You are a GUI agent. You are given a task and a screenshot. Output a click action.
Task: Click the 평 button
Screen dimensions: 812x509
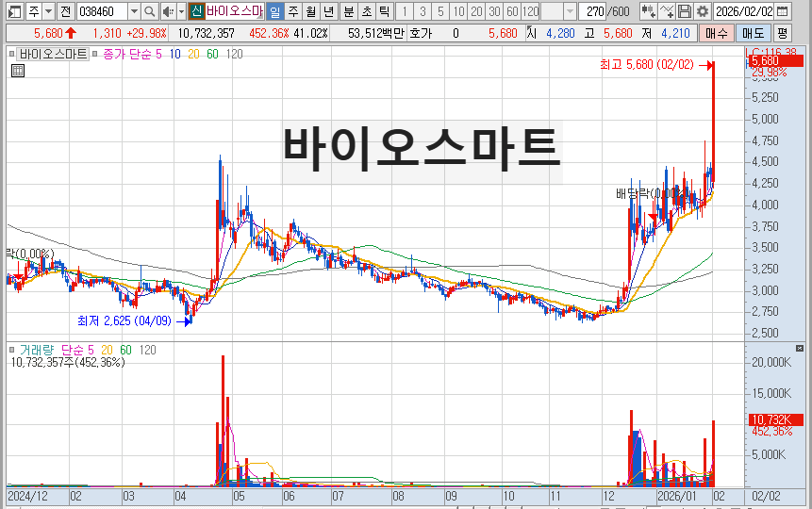click(782, 33)
